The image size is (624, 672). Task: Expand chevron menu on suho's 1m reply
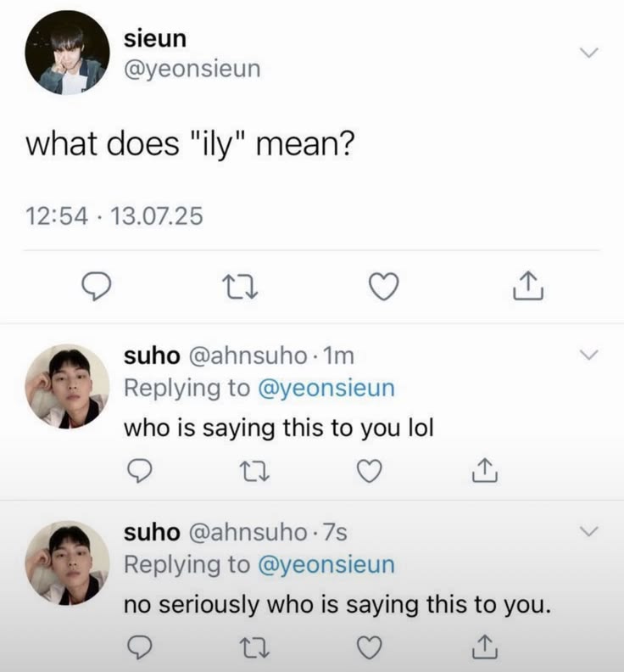tap(589, 355)
